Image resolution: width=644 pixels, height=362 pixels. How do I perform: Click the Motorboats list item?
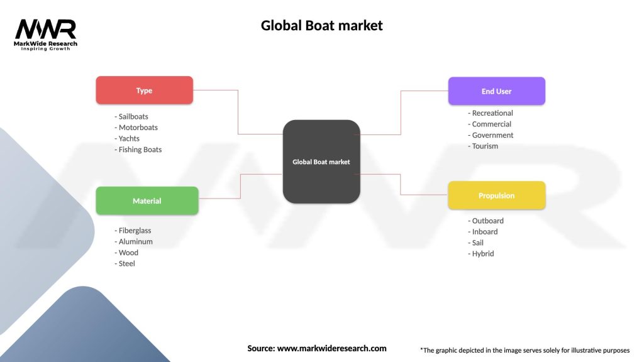pos(138,128)
